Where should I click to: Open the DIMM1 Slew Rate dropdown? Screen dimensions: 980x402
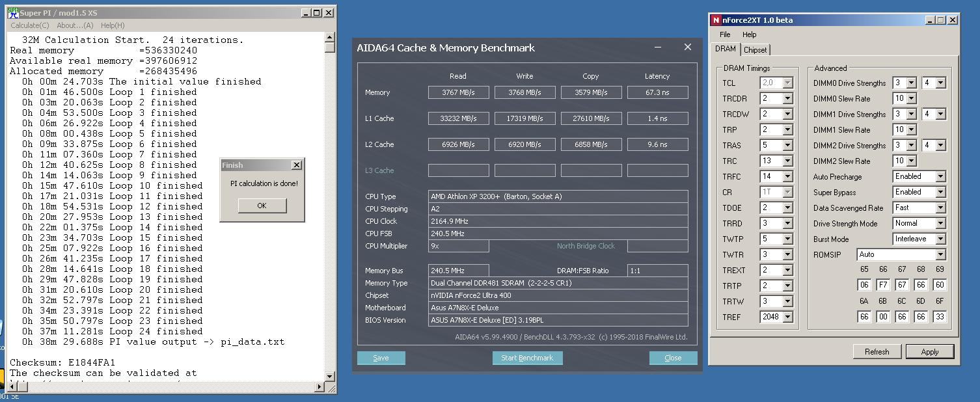(x=911, y=129)
